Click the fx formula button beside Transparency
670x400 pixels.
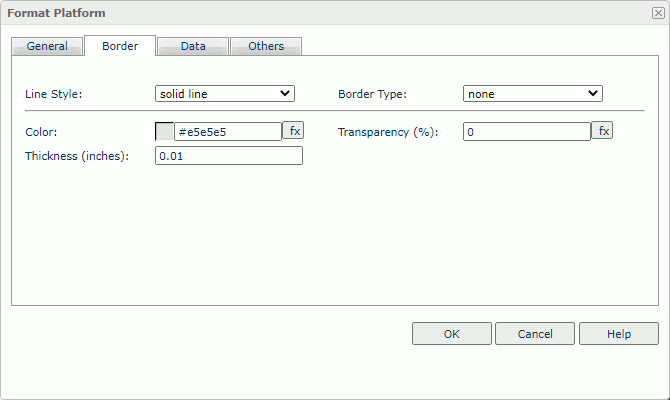tap(602, 131)
